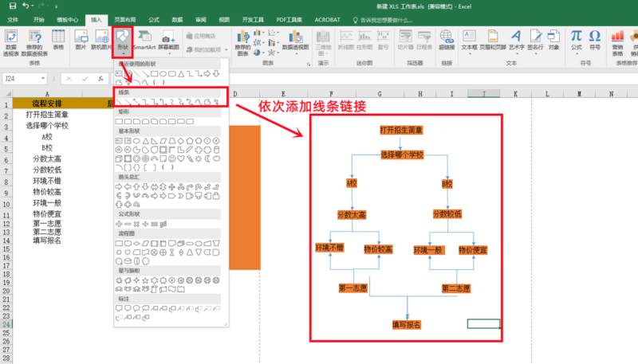Click the 公式 equation pi icon

pos(576,41)
